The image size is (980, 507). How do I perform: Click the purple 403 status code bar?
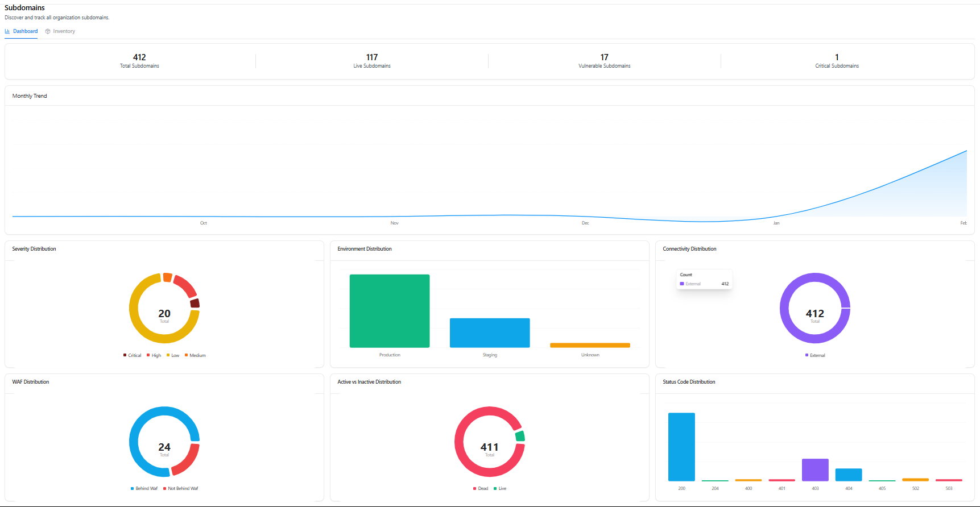[815, 469]
